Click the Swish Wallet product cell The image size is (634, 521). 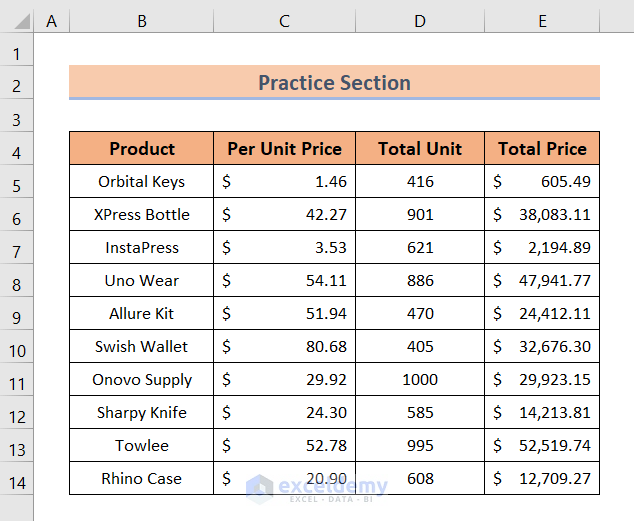pyautogui.click(x=142, y=347)
